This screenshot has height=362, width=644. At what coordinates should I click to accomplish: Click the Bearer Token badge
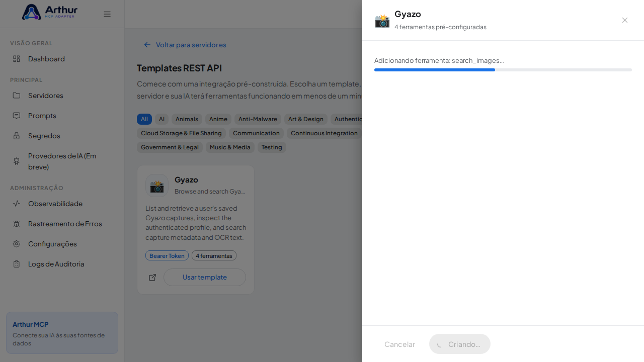click(x=167, y=255)
